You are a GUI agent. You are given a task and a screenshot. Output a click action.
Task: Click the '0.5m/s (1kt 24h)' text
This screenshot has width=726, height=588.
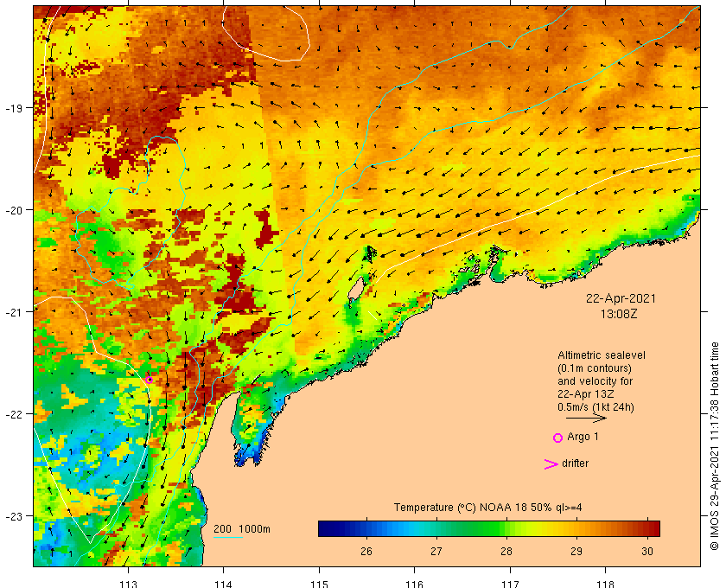click(595, 407)
